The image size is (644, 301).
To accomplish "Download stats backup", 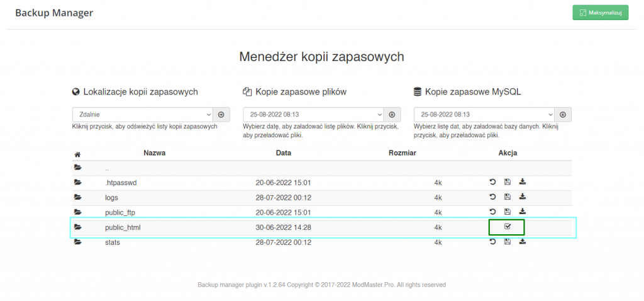I will [522, 241].
